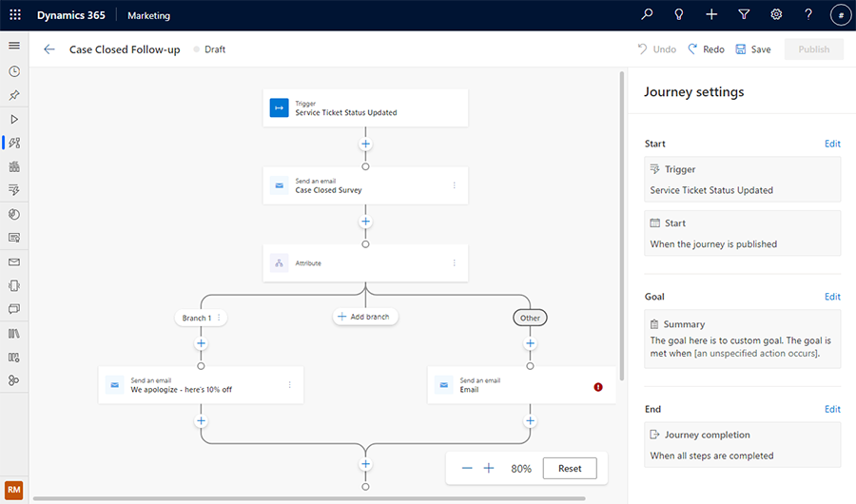Click the red error indicator on Email tile
The height and width of the screenshot is (504, 856).
(598, 387)
